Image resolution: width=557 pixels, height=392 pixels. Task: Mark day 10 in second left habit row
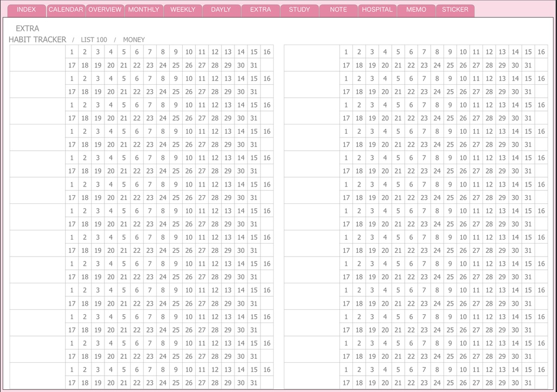click(189, 78)
